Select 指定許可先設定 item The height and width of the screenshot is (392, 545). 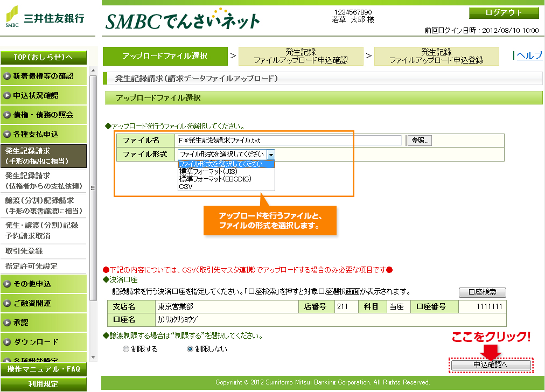(44, 266)
